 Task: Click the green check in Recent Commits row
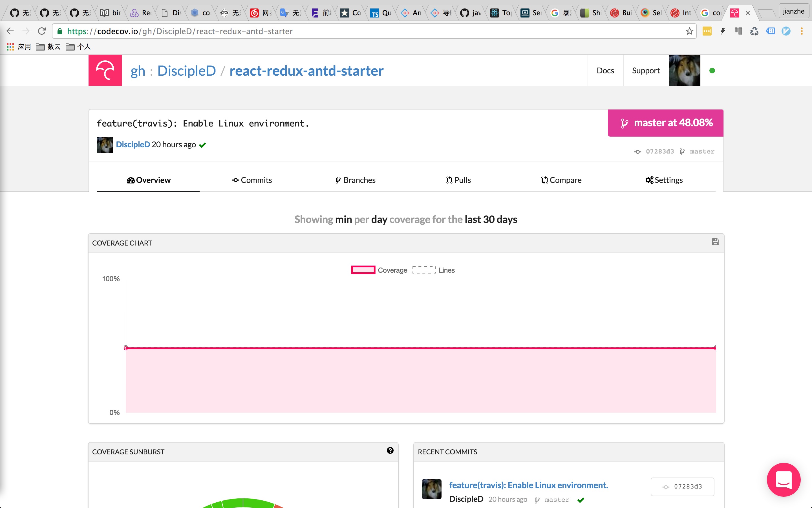(x=581, y=500)
